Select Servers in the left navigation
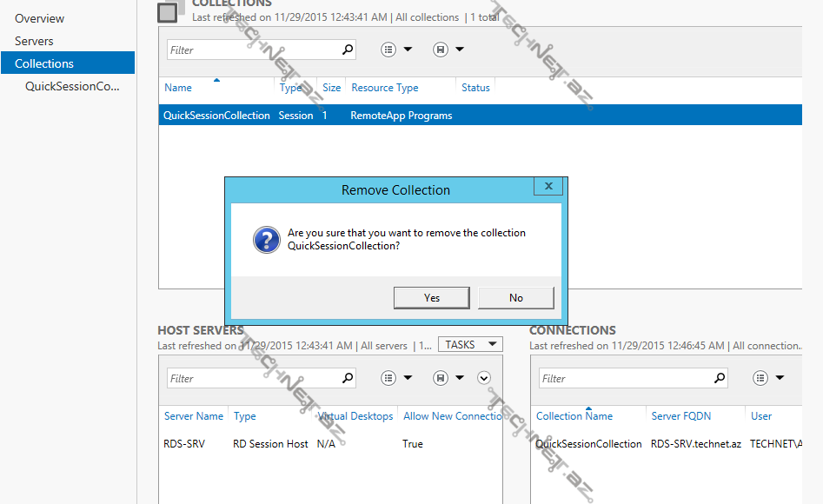Image resolution: width=823 pixels, height=504 pixels. point(34,41)
